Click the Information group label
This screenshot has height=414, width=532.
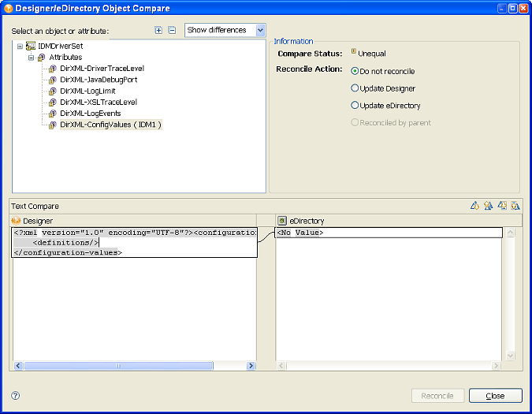click(x=293, y=41)
